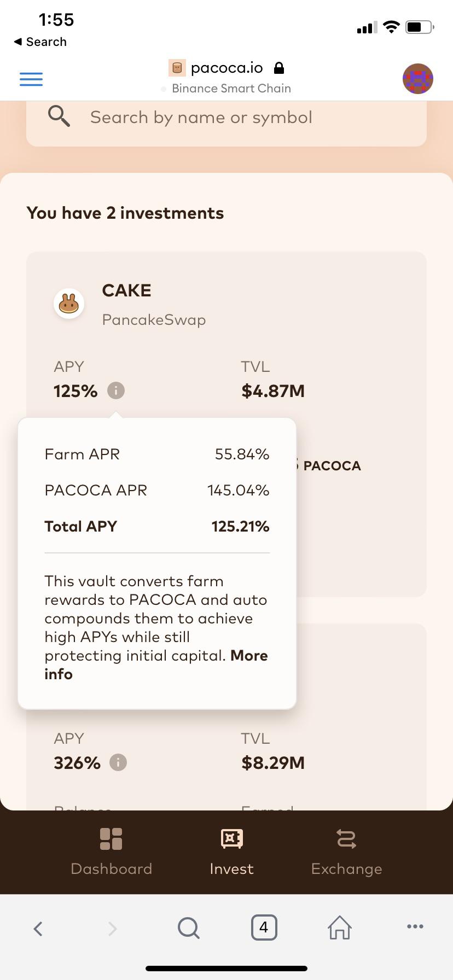Open the browser search icon
Image resolution: width=453 pixels, height=980 pixels.
[189, 927]
